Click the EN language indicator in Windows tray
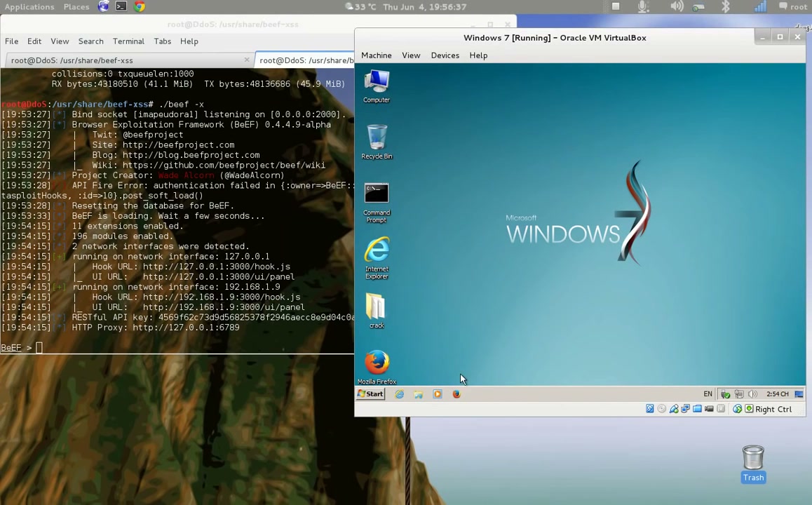 708,394
